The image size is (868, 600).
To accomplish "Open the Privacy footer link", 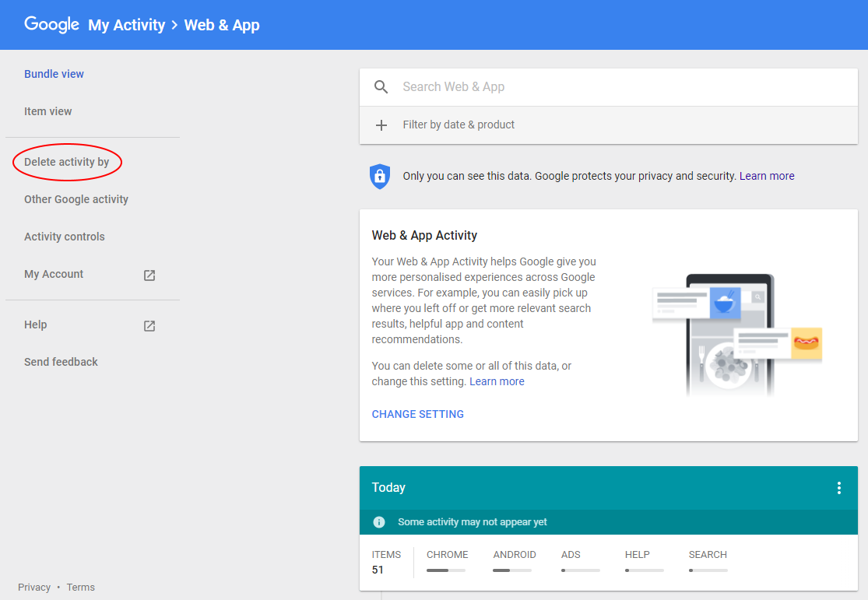I will pyautogui.click(x=33, y=588).
